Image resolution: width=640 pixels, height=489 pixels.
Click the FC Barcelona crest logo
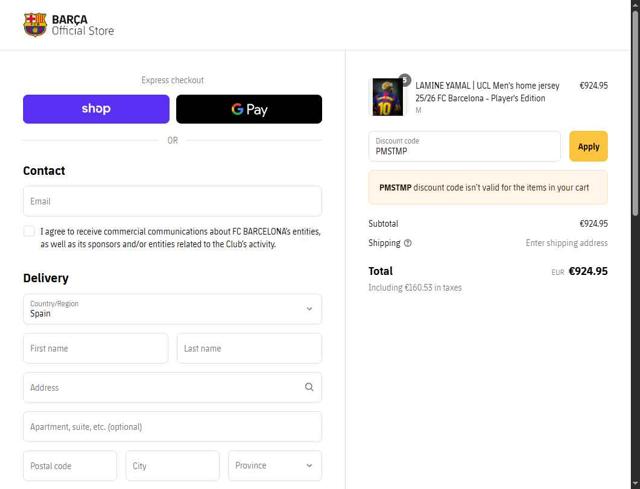35,24
